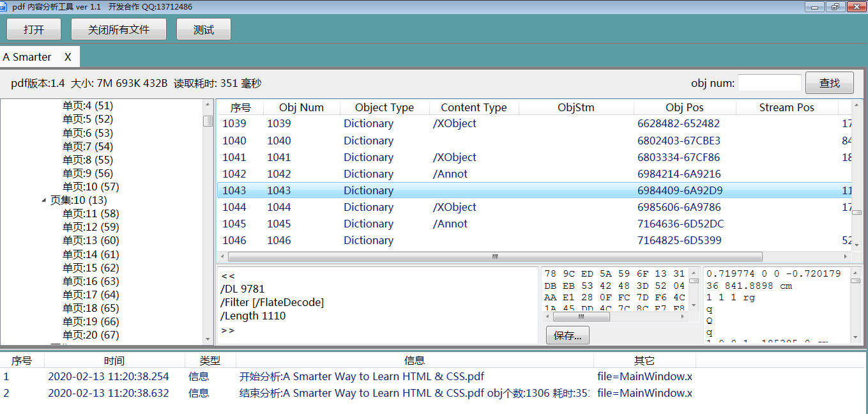Screen dimensions: 868x414
Task: Click the 信息 column header in log
Action: [415, 360]
